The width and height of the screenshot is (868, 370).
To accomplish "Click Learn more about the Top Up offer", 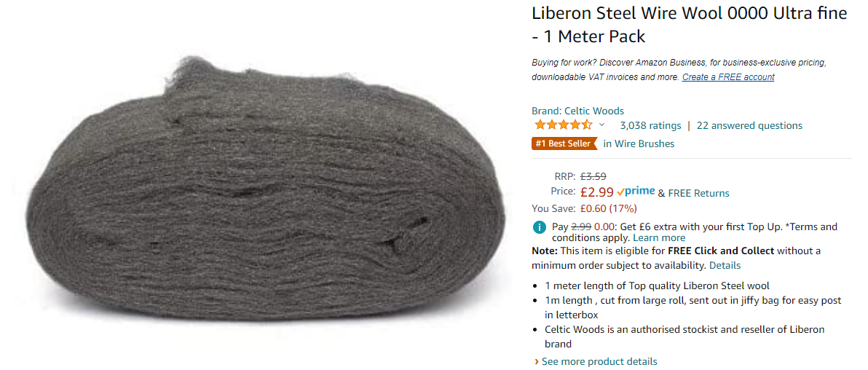I will click(x=659, y=237).
